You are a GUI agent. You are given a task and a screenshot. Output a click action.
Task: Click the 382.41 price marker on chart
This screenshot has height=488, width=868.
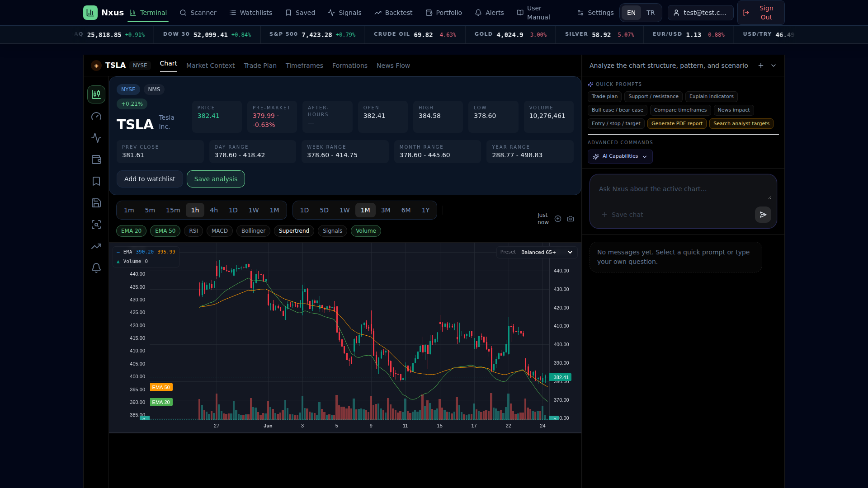pos(561,377)
